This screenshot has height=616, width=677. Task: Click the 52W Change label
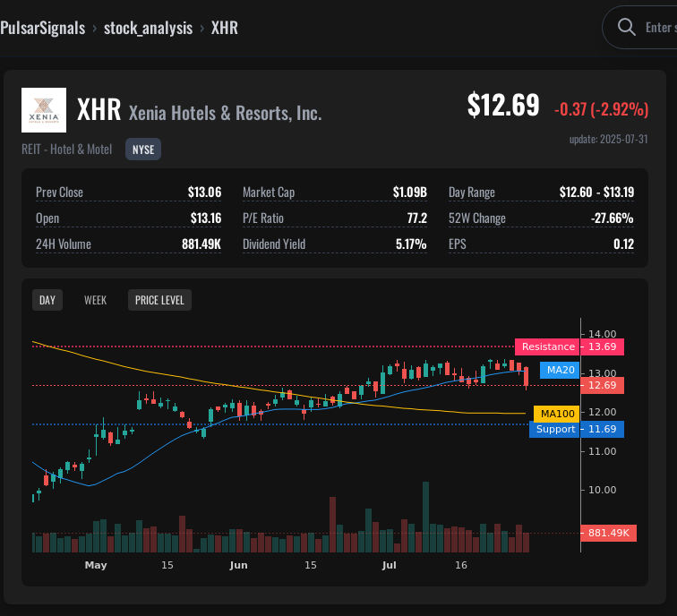[x=477, y=218]
